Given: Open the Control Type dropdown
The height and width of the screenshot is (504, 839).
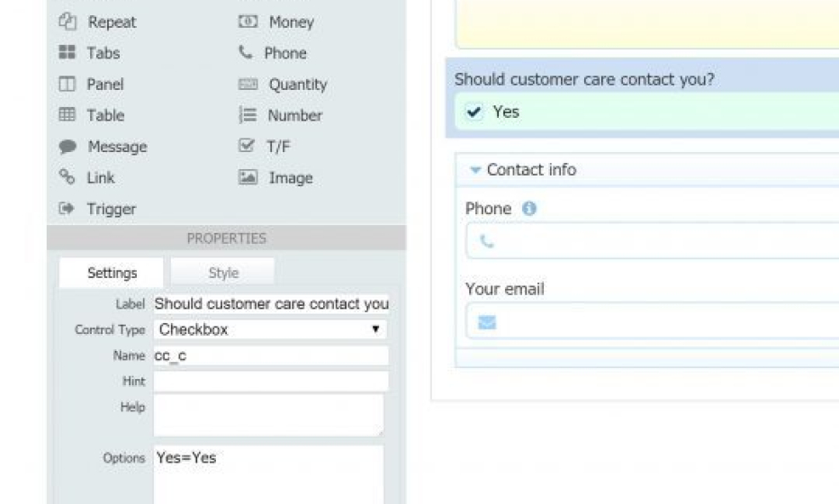Looking at the screenshot, I should click(270, 329).
